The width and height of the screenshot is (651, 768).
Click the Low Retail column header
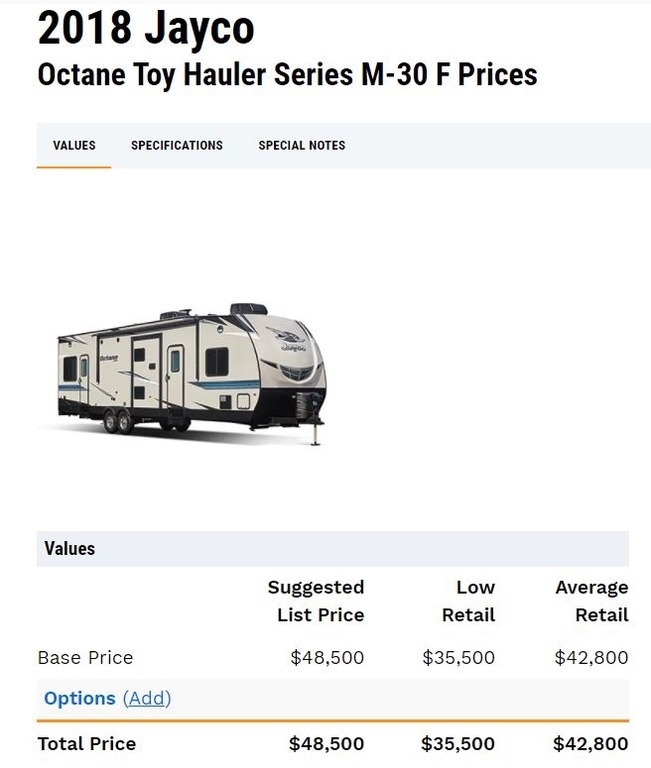(x=469, y=601)
